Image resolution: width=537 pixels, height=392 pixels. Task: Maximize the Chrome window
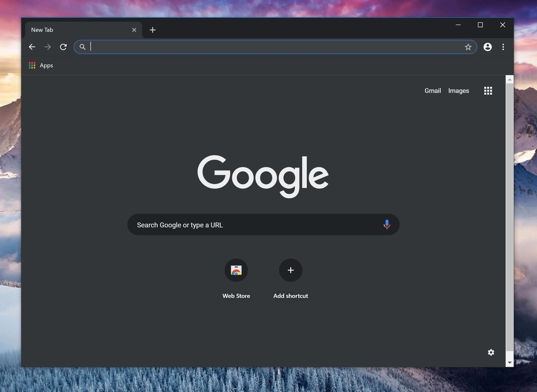point(480,25)
